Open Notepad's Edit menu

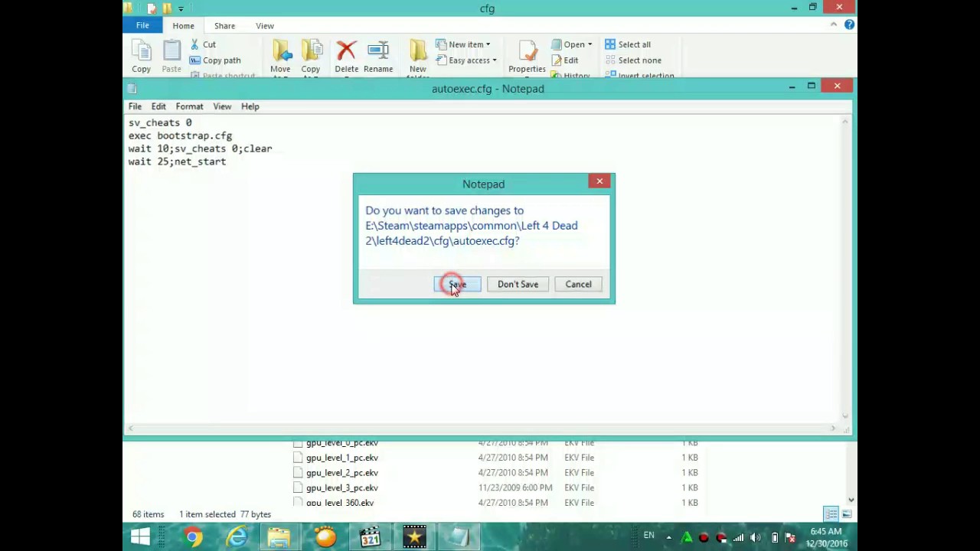coord(158,106)
